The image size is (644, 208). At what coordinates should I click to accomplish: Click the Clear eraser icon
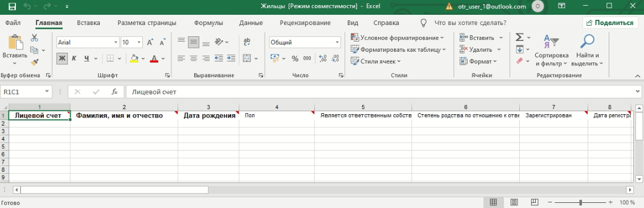click(519, 61)
